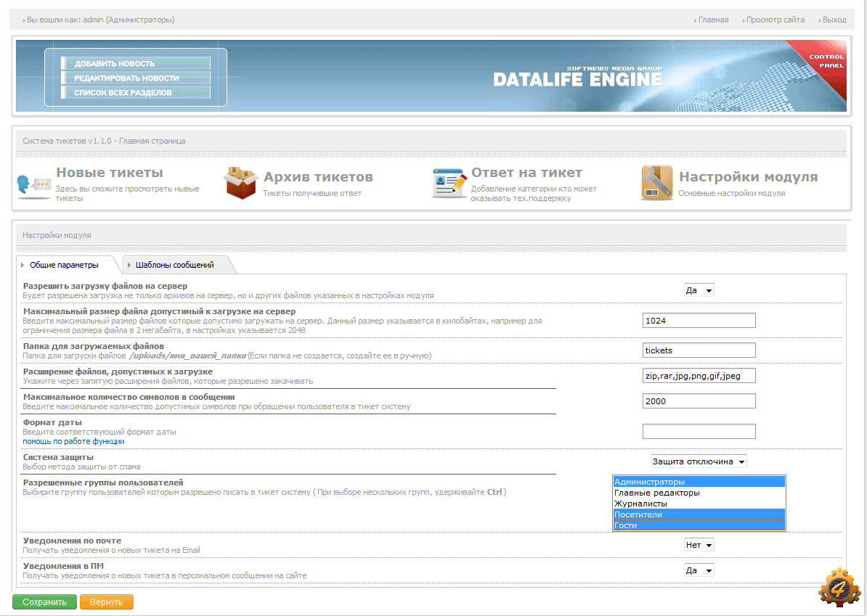Click the Reply to Ticket icon
867x616 pixels.
(x=449, y=183)
